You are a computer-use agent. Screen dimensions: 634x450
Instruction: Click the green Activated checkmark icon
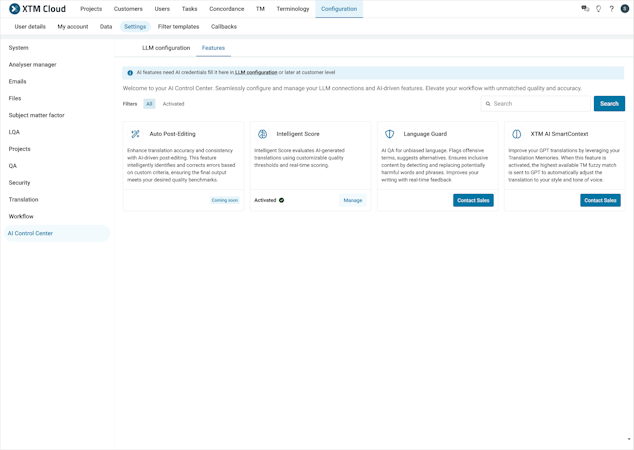[x=281, y=200]
